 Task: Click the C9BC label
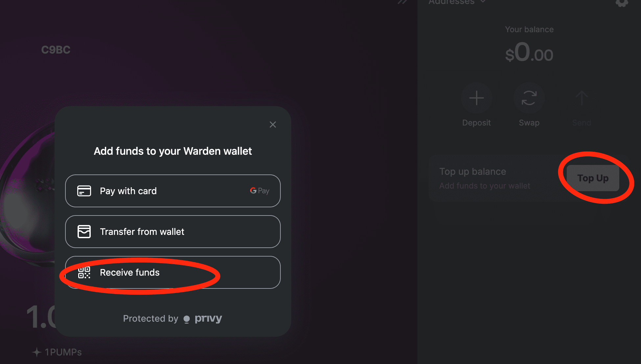(56, 50)
